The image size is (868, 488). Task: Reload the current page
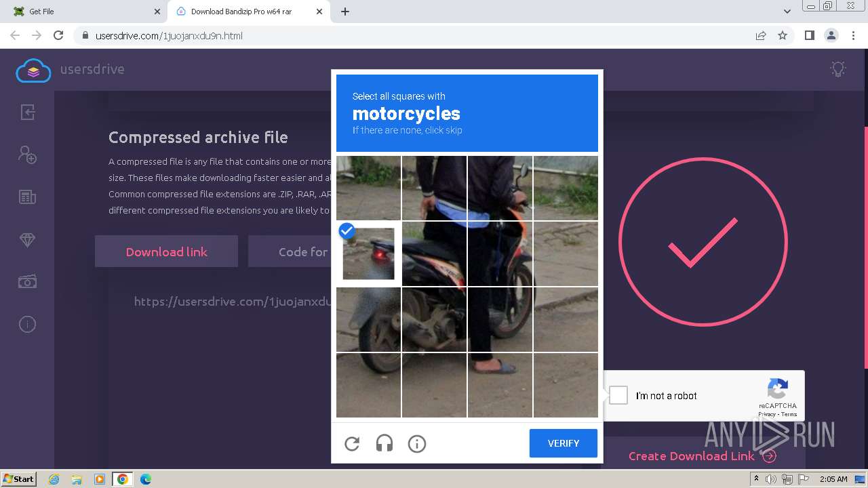(x=58, y=35)
